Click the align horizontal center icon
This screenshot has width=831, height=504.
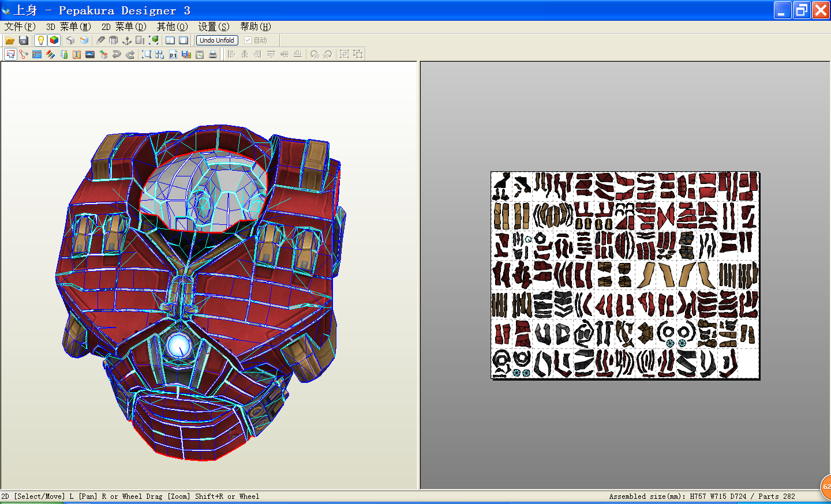coord(245,54)
